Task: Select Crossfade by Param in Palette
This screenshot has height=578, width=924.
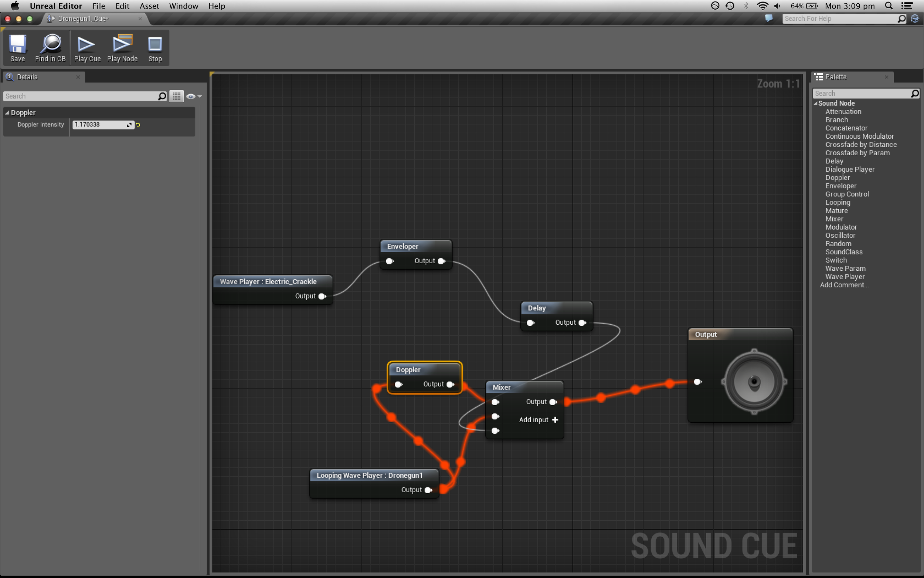Action: 857,152
